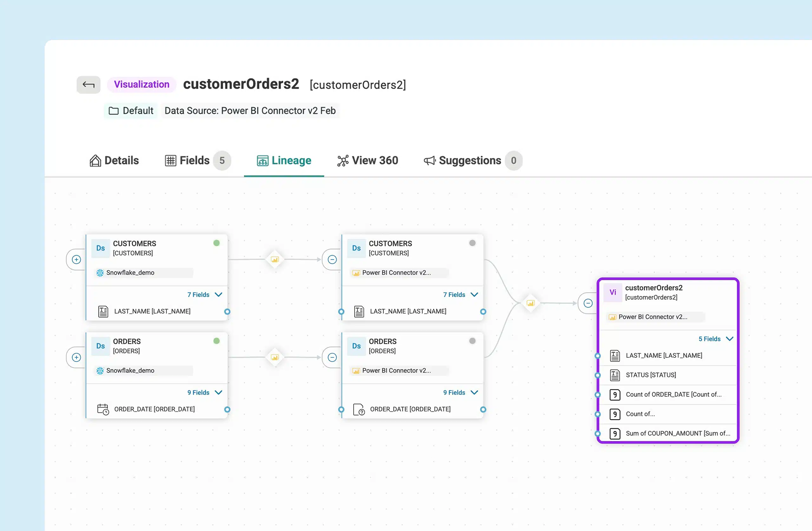
Task: Collapse upstream of customerOrders2 node with minus
Action: [x=588, y=303]
